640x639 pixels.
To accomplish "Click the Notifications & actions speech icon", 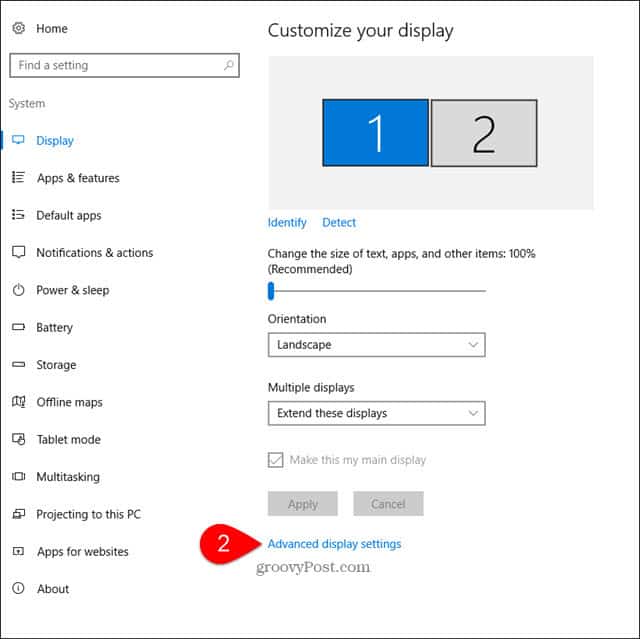I will tap(18, 252).
